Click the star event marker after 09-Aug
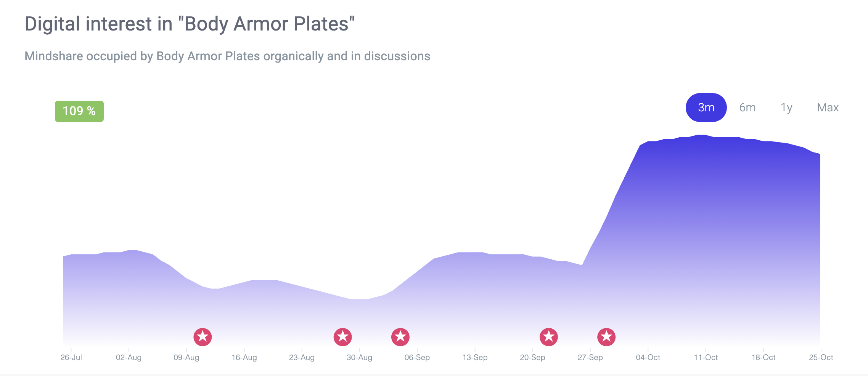 203,337
